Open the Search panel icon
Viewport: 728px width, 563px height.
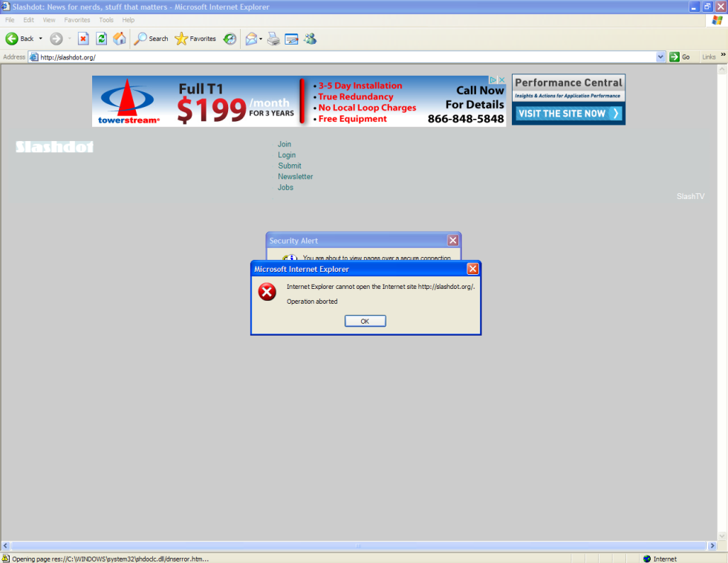(142, 39)
